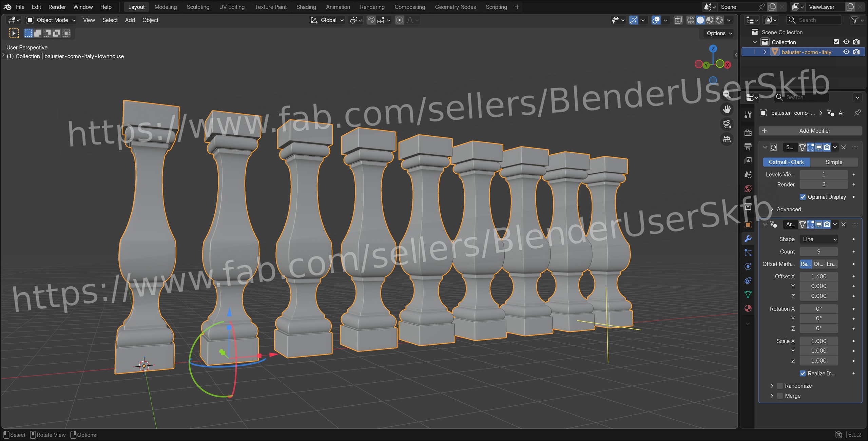Switch to the Shading workspace tab

click(306, 7)
